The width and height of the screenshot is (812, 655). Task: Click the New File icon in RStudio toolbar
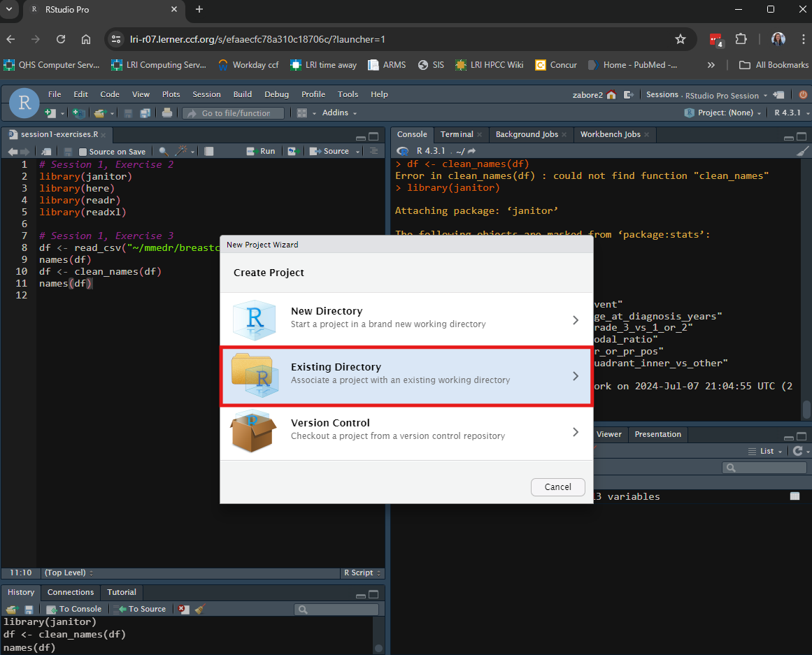pyautogui.click(x=50, y=113)
